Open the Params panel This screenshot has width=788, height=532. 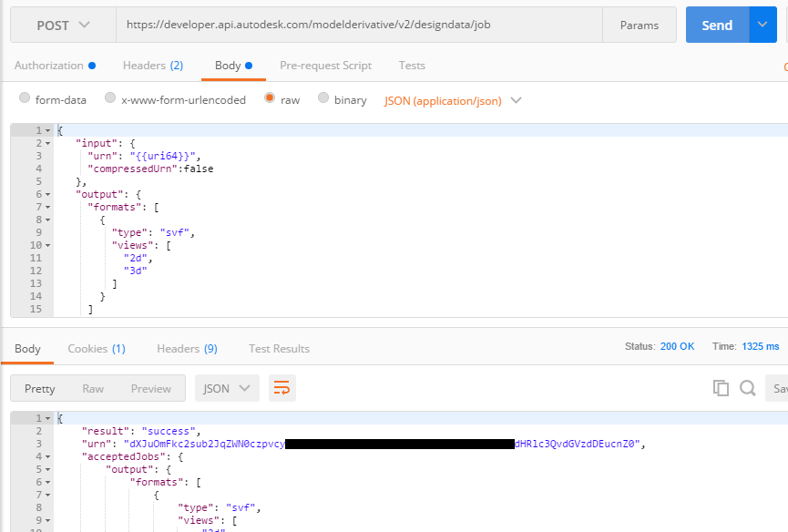[x=640, y=25]
